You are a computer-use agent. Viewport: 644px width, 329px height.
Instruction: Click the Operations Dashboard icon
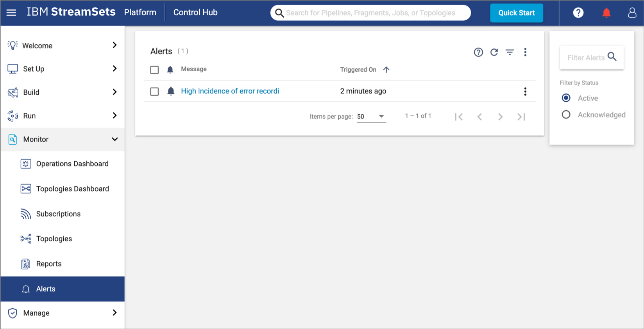(x=26, y=164)
